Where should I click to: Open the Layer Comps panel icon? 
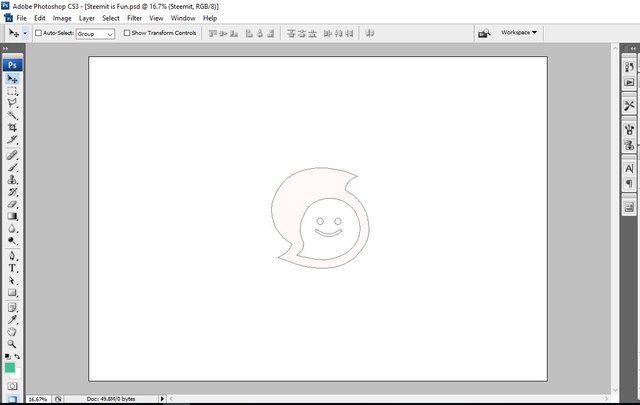click(x=629, y=207)
